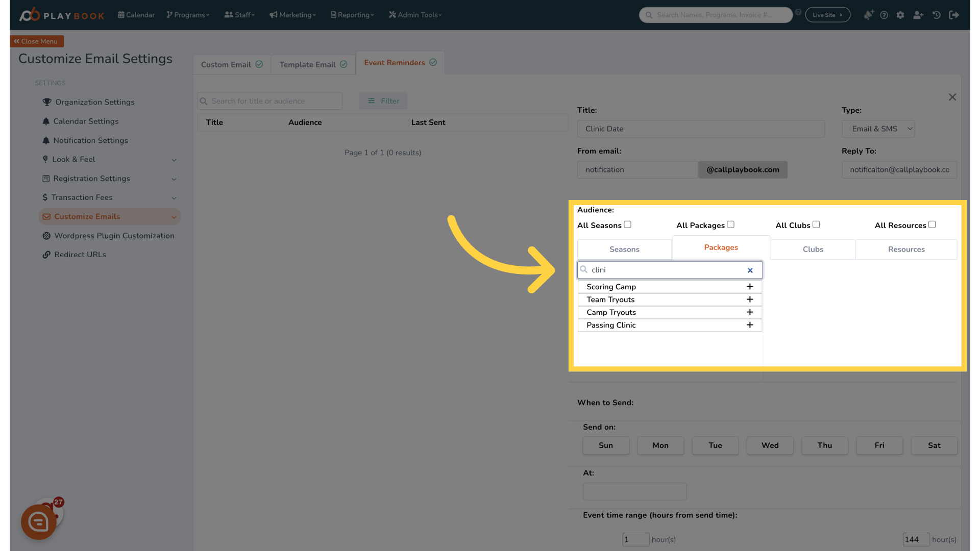Viewport: 980px width, 551px height.
Task: Check All Resources checkbox
Action: (932, 224)
